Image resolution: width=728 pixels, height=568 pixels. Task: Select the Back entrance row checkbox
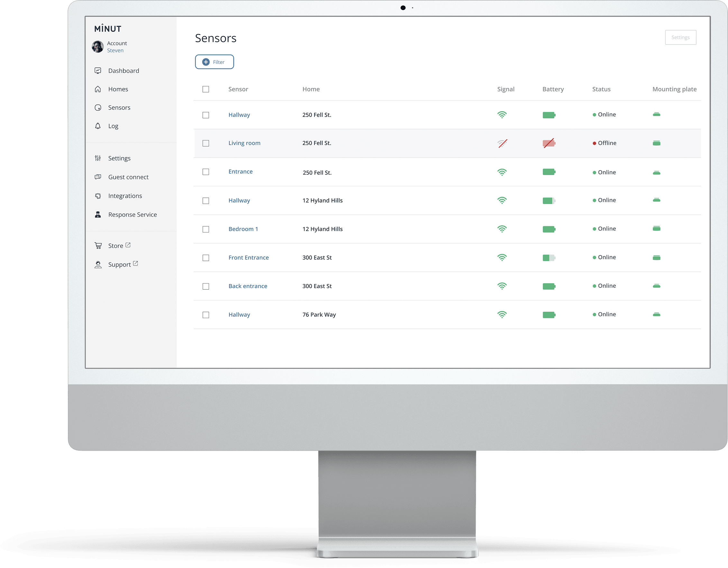coord(206,286)
